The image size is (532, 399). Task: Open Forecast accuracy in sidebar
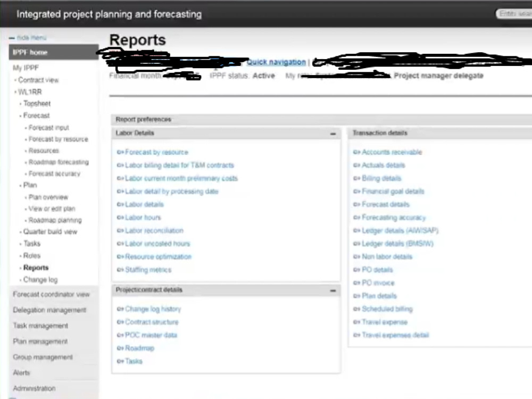coord(54,174)
